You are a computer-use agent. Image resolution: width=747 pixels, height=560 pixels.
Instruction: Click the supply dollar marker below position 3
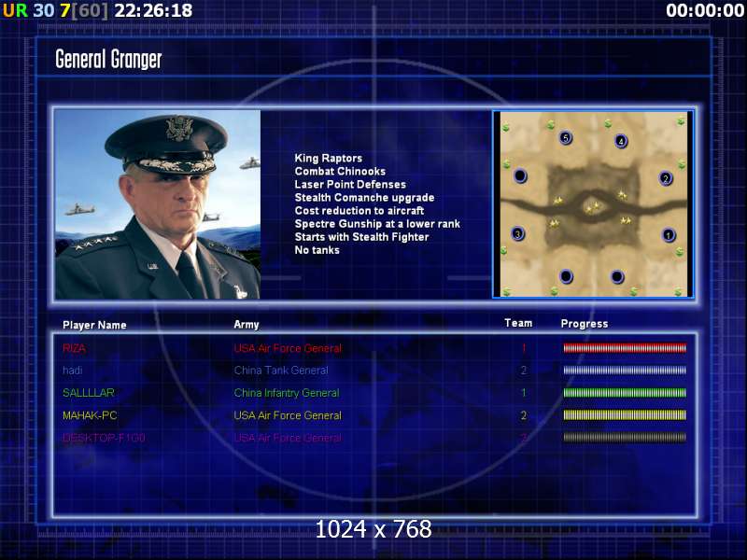[504, 249]
